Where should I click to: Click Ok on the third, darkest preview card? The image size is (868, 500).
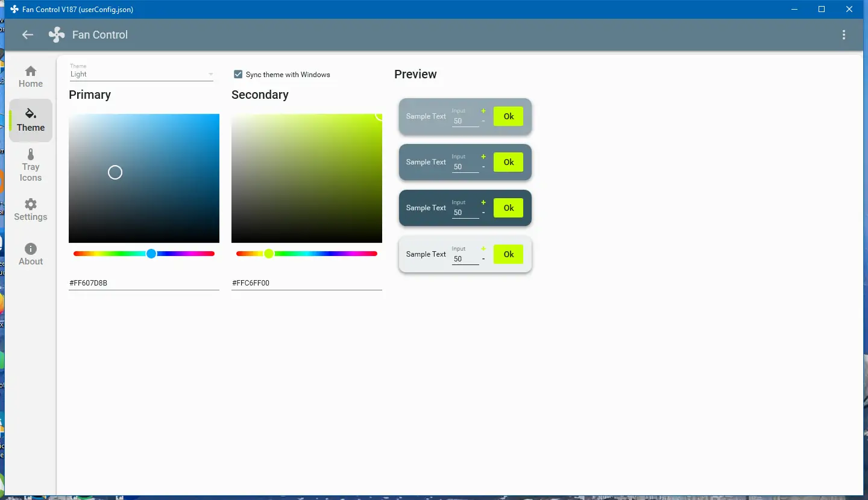point(509,208)
